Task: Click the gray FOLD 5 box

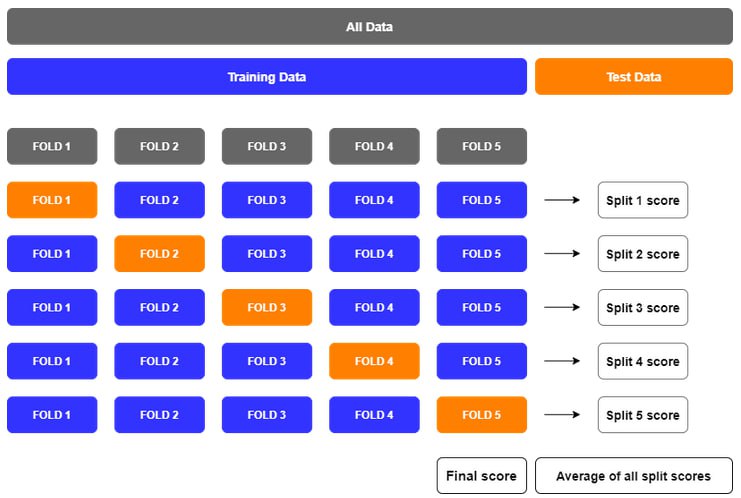Action: (x=482, y=146)
